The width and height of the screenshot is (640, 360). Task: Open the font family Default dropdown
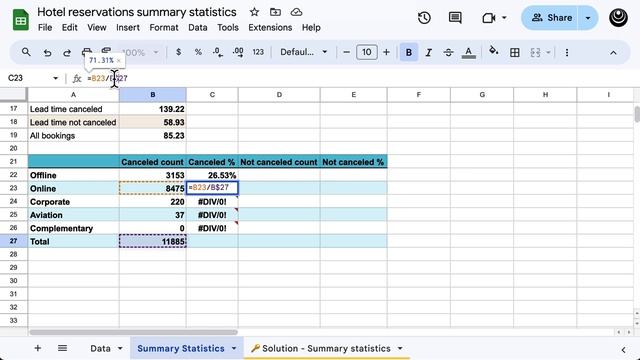point(304,52)
